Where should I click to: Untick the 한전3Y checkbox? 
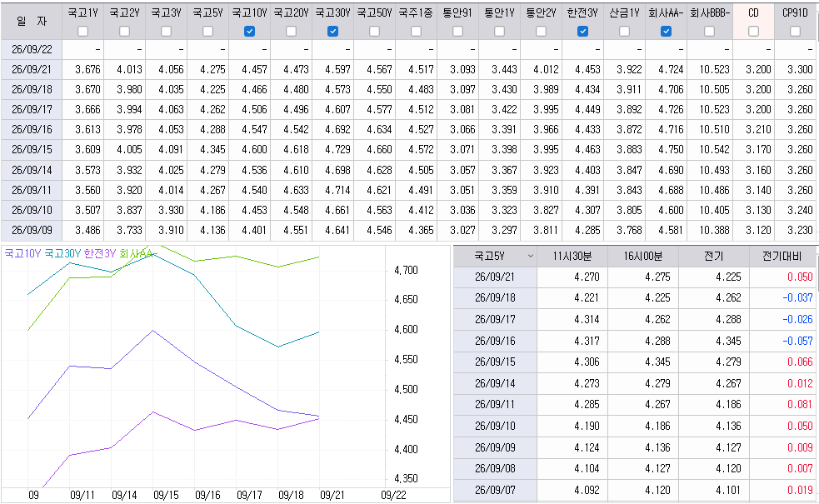coord(583,32)
